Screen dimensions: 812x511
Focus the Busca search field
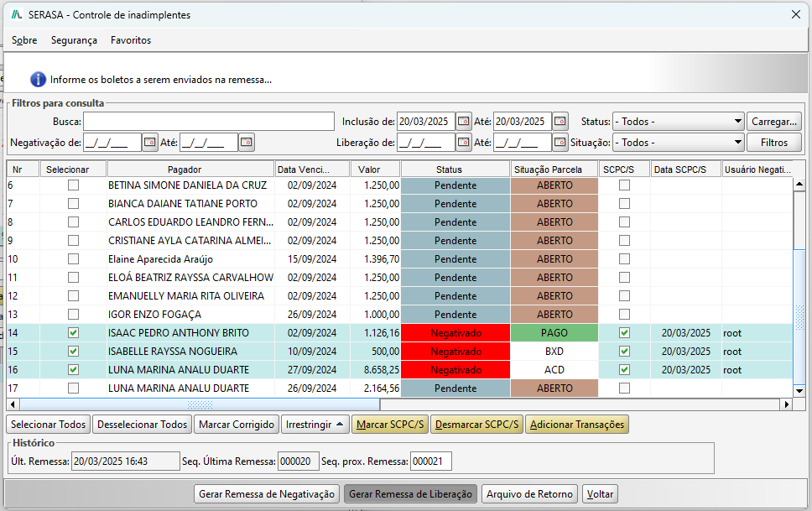coord(209,122)
